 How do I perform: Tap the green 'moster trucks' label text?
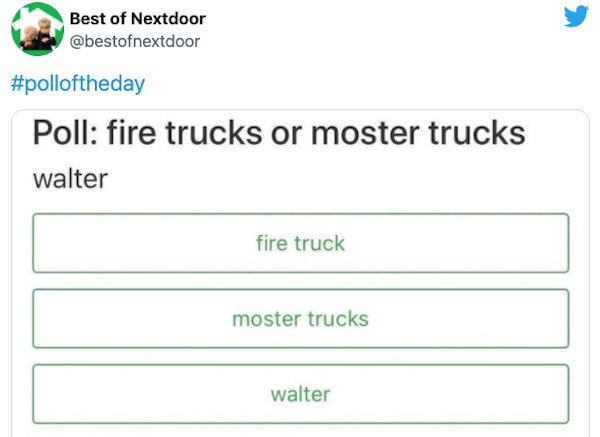click(x=300, y=318)
